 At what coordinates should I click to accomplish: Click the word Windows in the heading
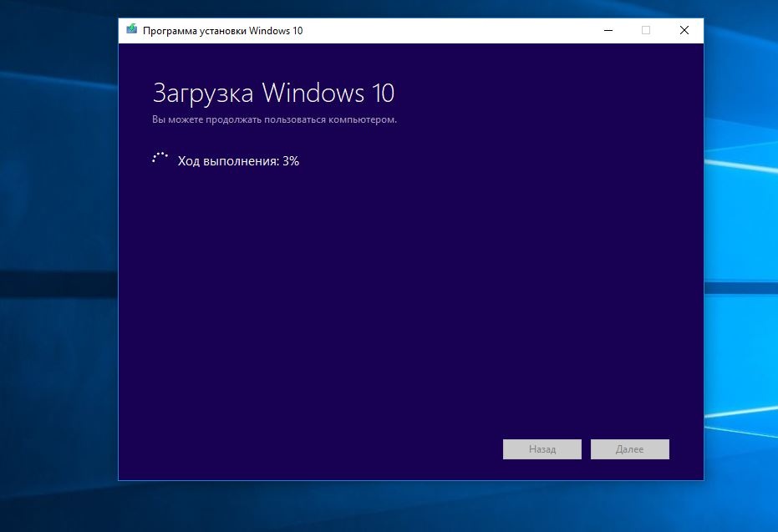pos(313,92)
